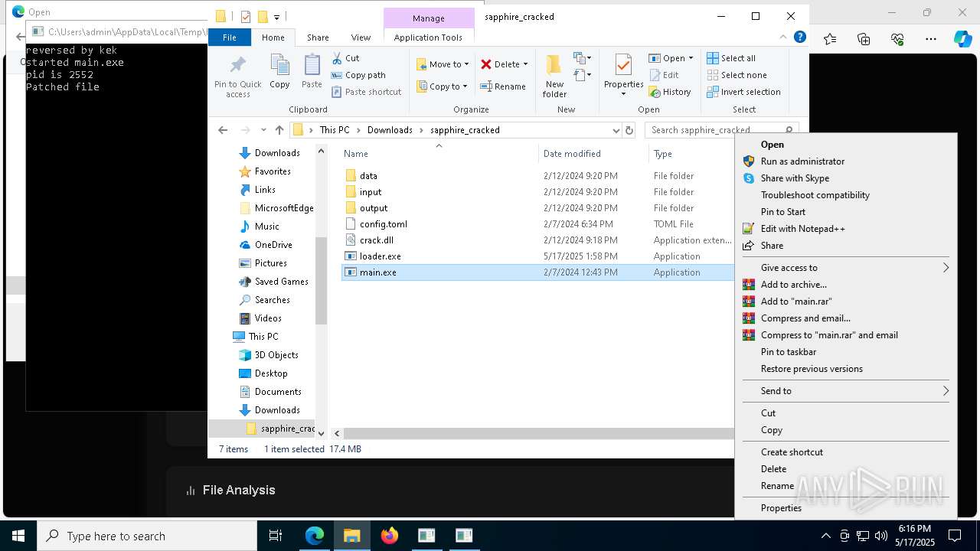The image size is (980, 551).
Task: Click Windows Start button
Action: pyautogui.click(x=18, y=536)
